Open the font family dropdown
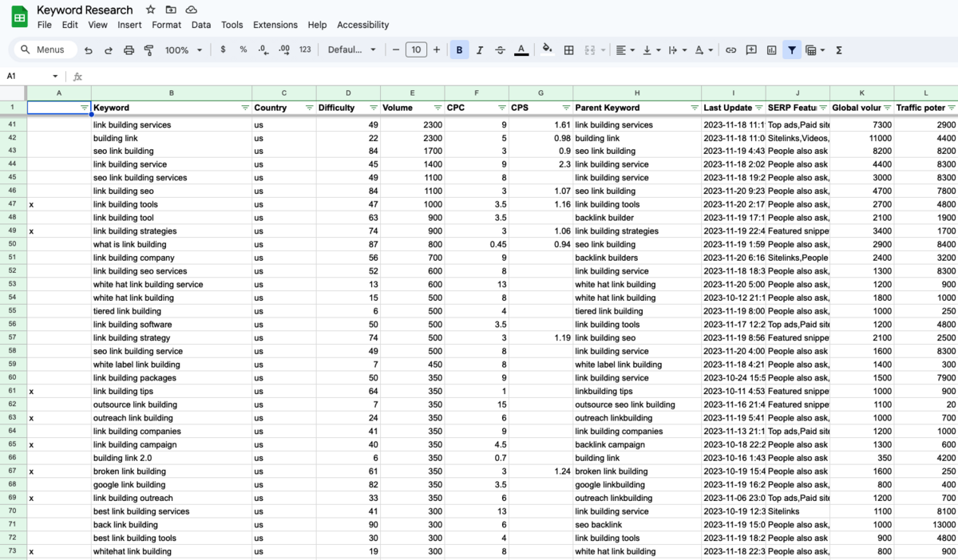This screenshot has width=958, height=560. click(351, 50)
